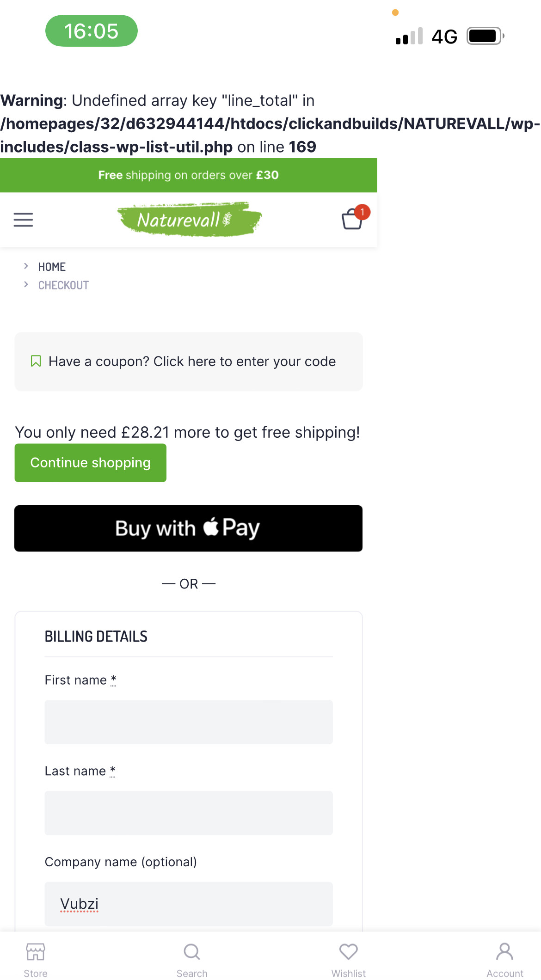
Task: Tap the chevron beside HOME breadcrumb
Action: tap(26, 266)
